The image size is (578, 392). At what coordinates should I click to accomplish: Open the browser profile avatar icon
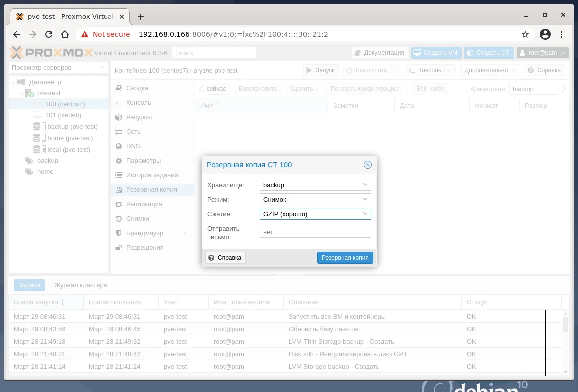click(x=545, y=34)
